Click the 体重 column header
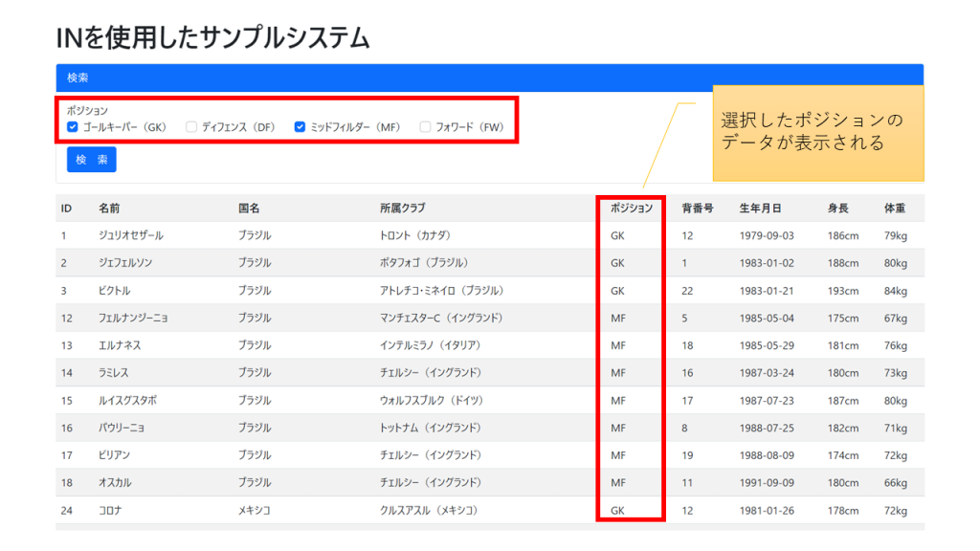The width and height of the screenshot is (980, 551). 895,208
